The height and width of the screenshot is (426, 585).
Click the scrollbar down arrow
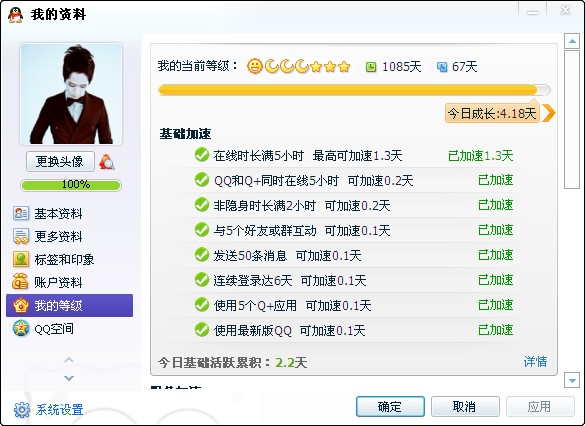pyautogui.click(x=572, y=380)
